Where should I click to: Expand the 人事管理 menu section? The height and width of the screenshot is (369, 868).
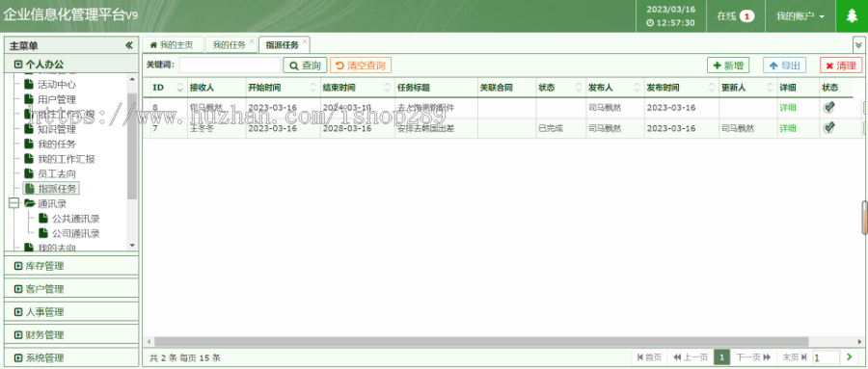71,312
